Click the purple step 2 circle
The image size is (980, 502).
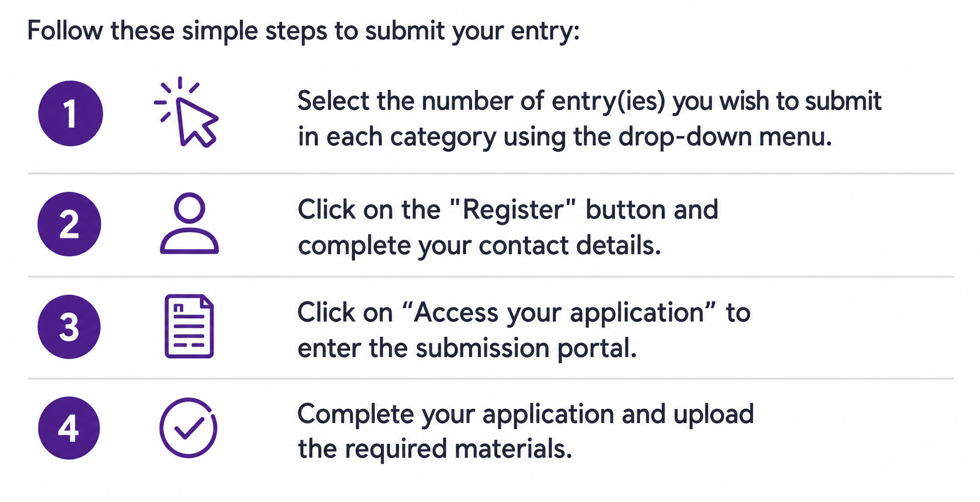click(x=69, y=224)
